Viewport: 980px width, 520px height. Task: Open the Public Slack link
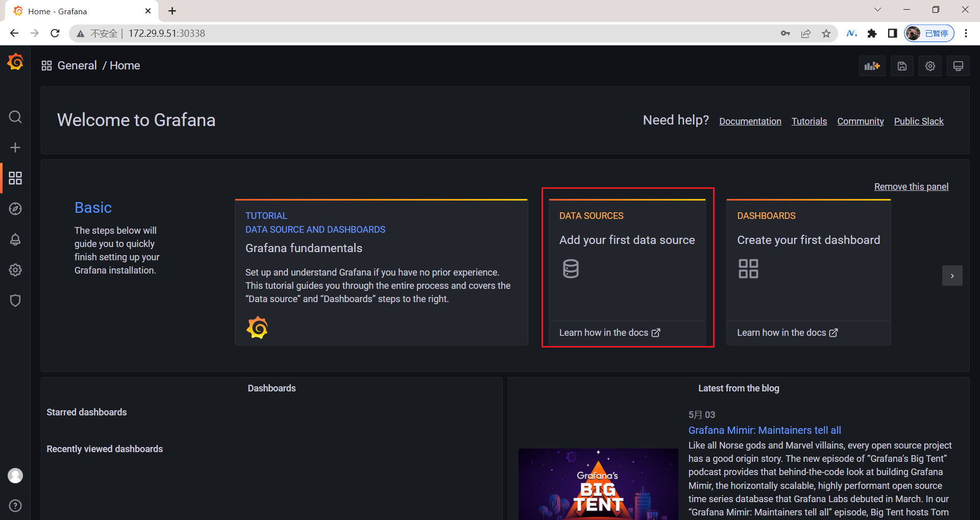(x=918, y=121)
